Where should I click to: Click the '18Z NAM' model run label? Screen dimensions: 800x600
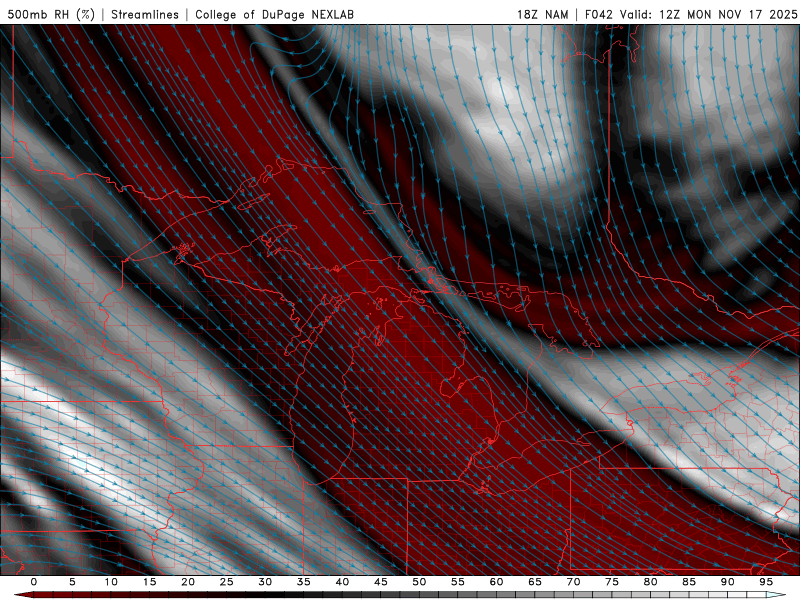tap(542, 15)
